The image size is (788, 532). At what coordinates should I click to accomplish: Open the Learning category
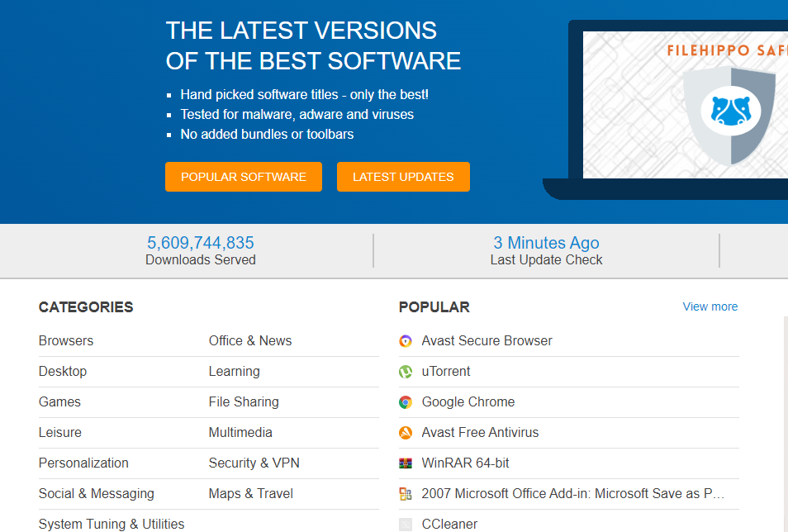tap(235, 372)
